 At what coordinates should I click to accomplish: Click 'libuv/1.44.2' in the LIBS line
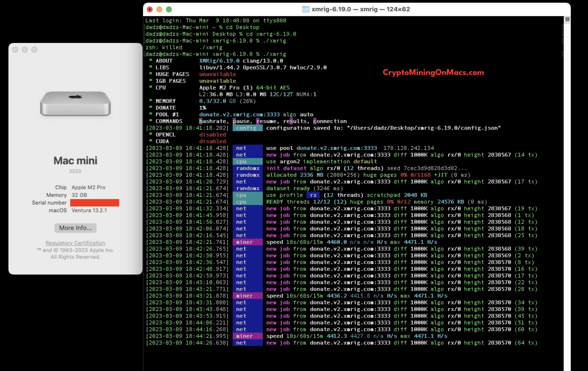tap(219, 67)
